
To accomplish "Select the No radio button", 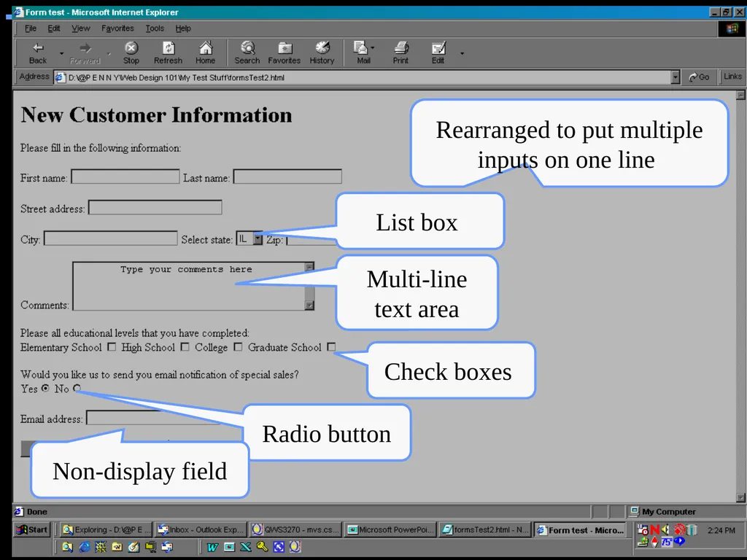I will [x=77, y=389].
